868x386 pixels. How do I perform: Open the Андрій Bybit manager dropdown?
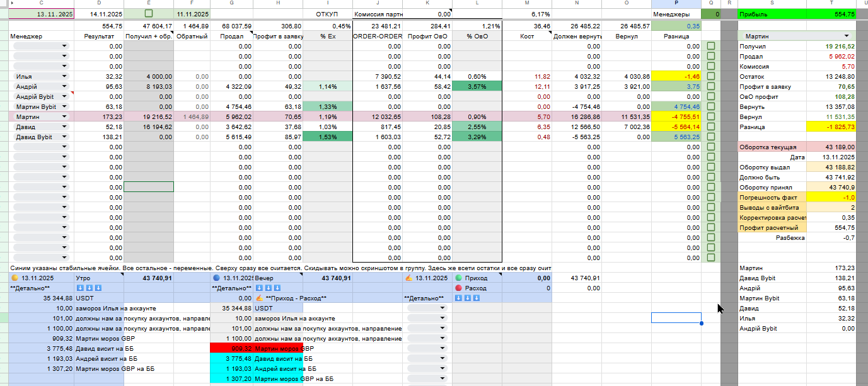pos(64,97)
